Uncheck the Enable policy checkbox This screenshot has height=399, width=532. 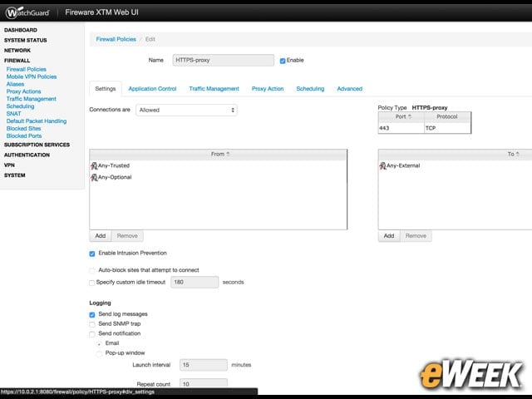pos(283,61)
